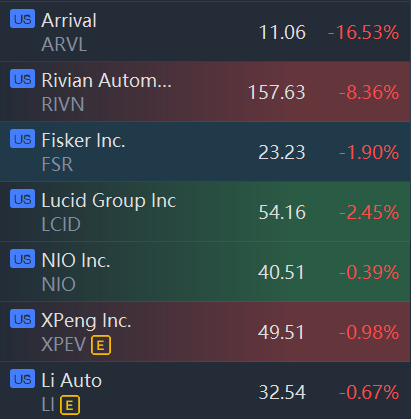The image size is (411, 419).
Task: Click the US badge next to Rivian
Action: coord(22,79)
